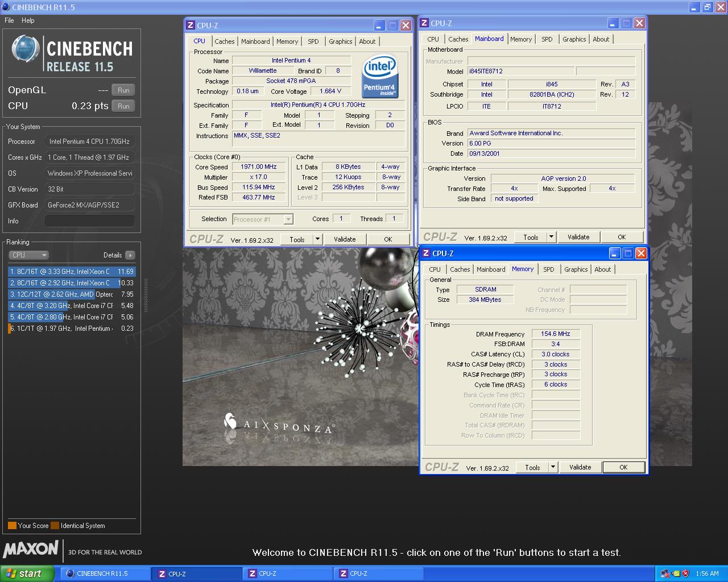The height and width of the screenshot is (582, 728).
Task: Select ranking row 3 AMD Opteron 7.95
Action: 72,294
